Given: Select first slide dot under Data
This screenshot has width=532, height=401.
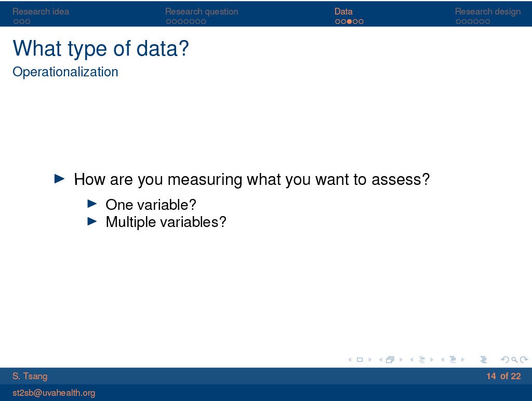Looking at the screenshot, I should click(x=338, y=21).
